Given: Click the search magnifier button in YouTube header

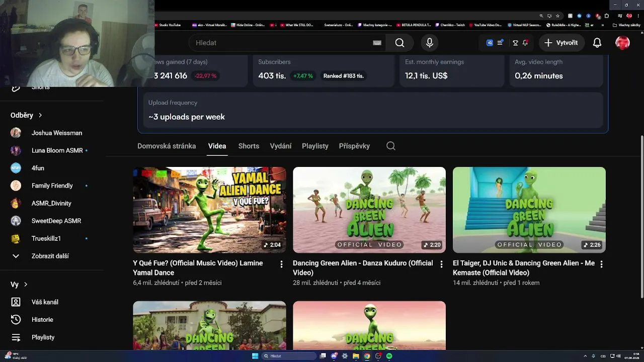Looking at the screenshot, I should [399, 43].
